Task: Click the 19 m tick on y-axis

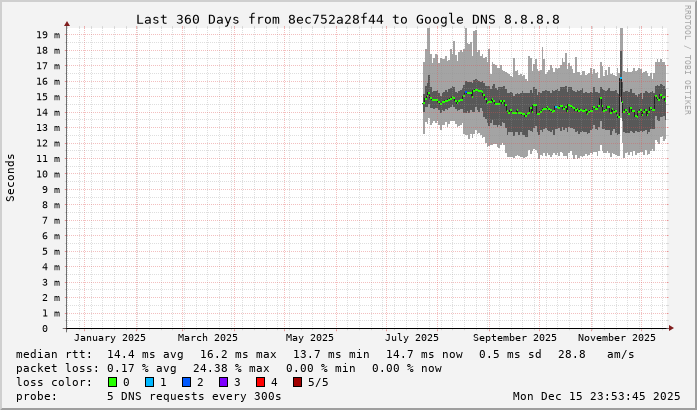Action: [48, 35]
